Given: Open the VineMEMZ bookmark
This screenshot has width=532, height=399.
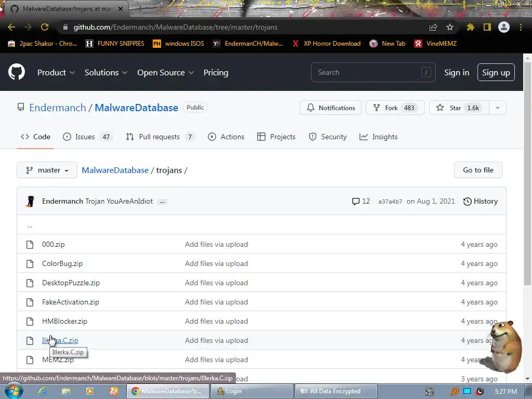Looking at the screenshot, I should 435,44.
